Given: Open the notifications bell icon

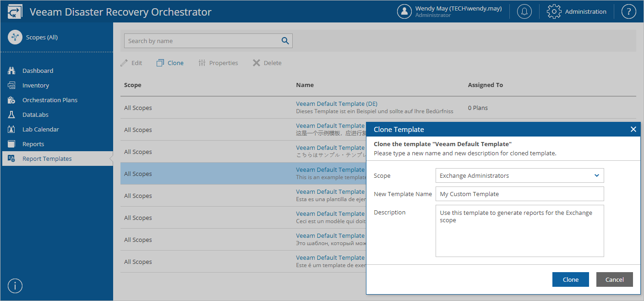Looking at the screenshot, I should click(524, 12).
